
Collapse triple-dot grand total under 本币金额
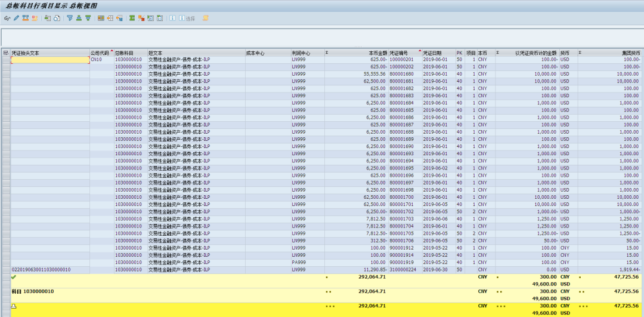pos(330,306)
